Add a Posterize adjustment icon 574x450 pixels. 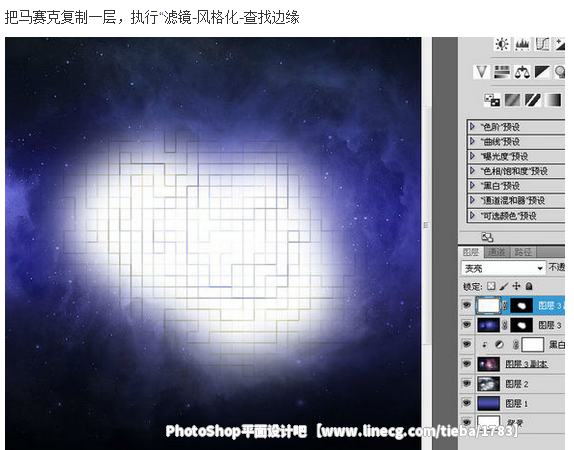[512, 100]
